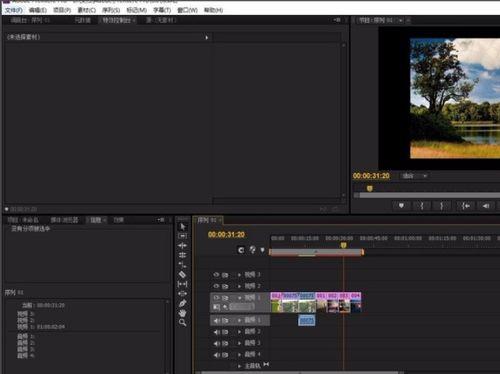Click timeline icon between snap and marker
The image size is (500, 374).
click(252, 250)
